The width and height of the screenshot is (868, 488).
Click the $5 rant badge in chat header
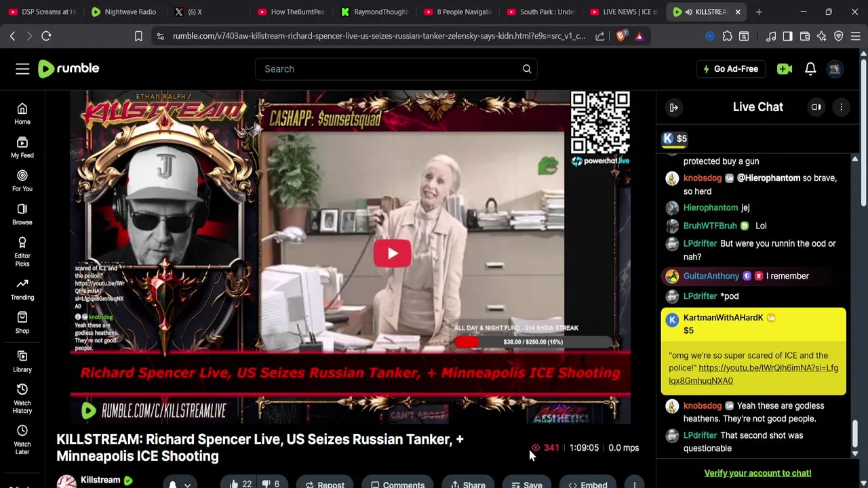click(x=675, y=138)
